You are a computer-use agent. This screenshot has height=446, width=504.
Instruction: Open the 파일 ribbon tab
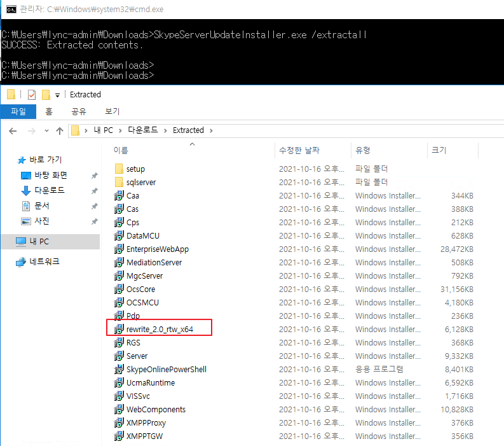[18, 111]
